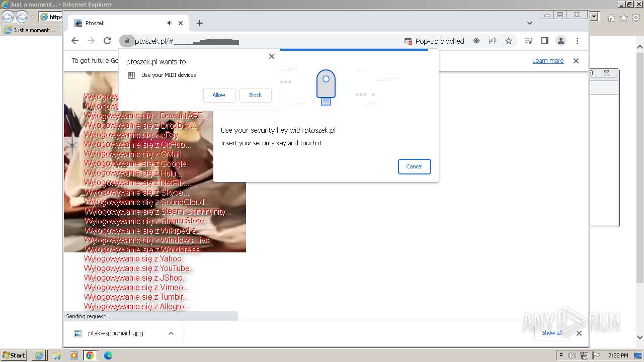Click 'Wylogowywanie się z Tumblr...' text

[x=136, y=297]
